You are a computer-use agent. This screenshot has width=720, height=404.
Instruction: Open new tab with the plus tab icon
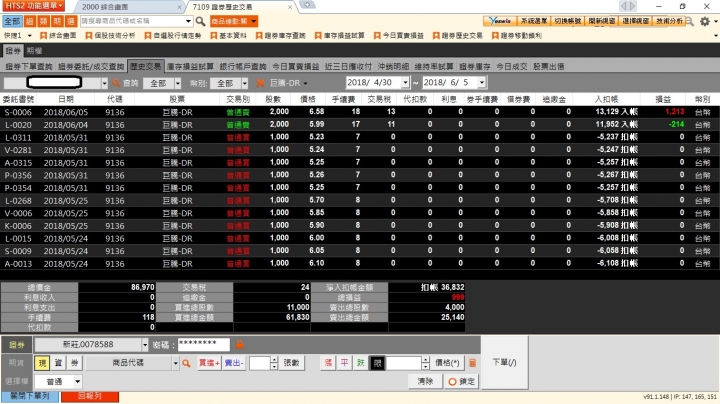[x=307, y=5]
